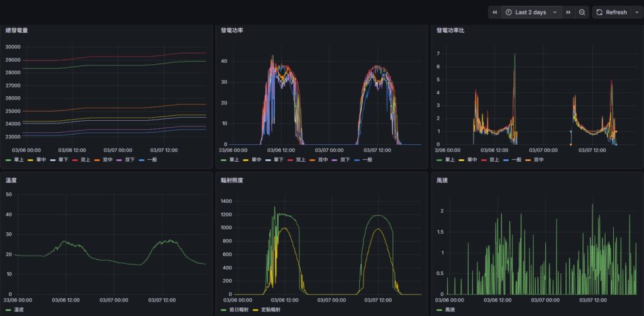
Task: Shift the time range forward
Action: click(x=568, y=12)
